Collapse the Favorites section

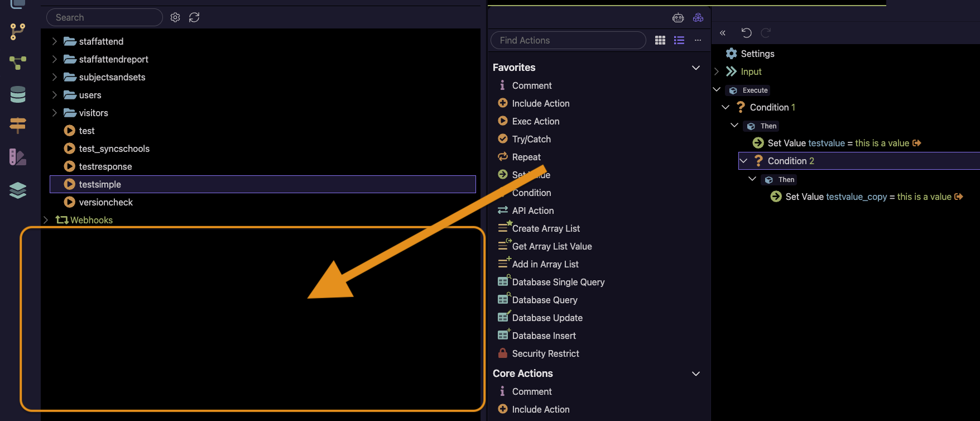696,68
